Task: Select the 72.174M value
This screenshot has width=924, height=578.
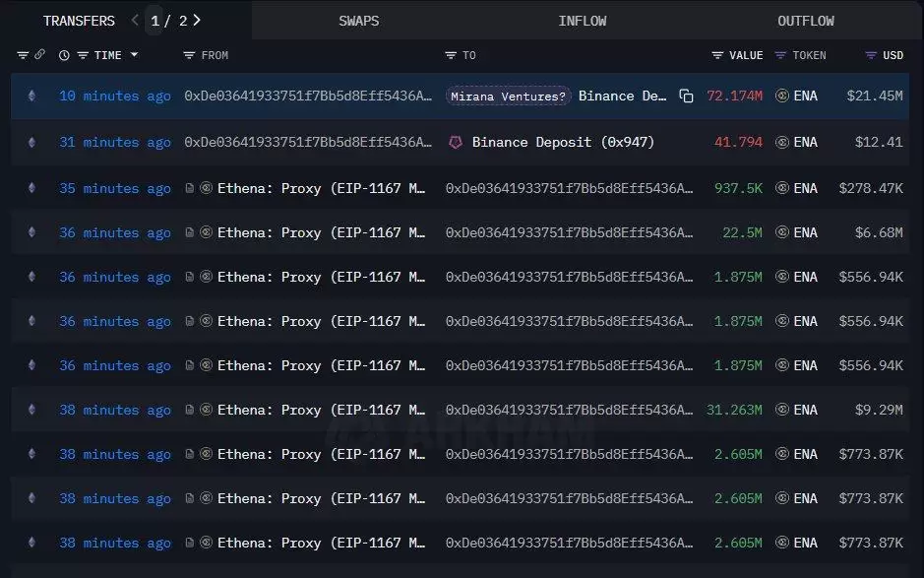Action: pos(734,96)
